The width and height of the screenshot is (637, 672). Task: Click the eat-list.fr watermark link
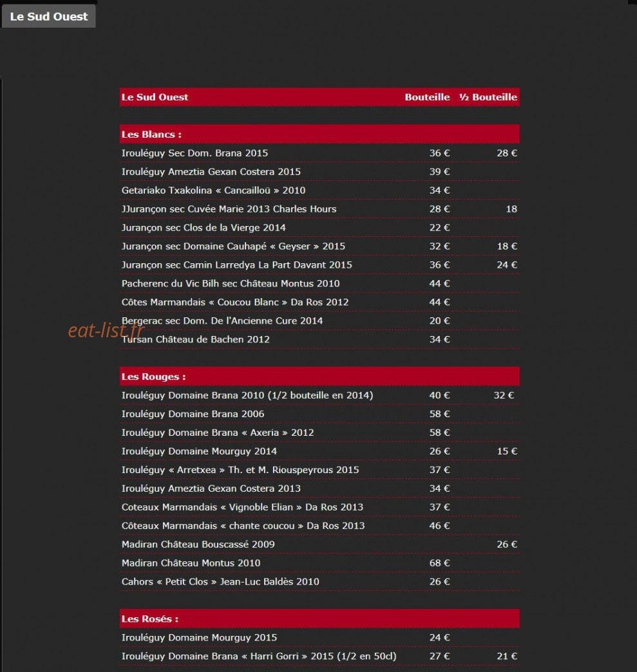click(x=106, y=330)
